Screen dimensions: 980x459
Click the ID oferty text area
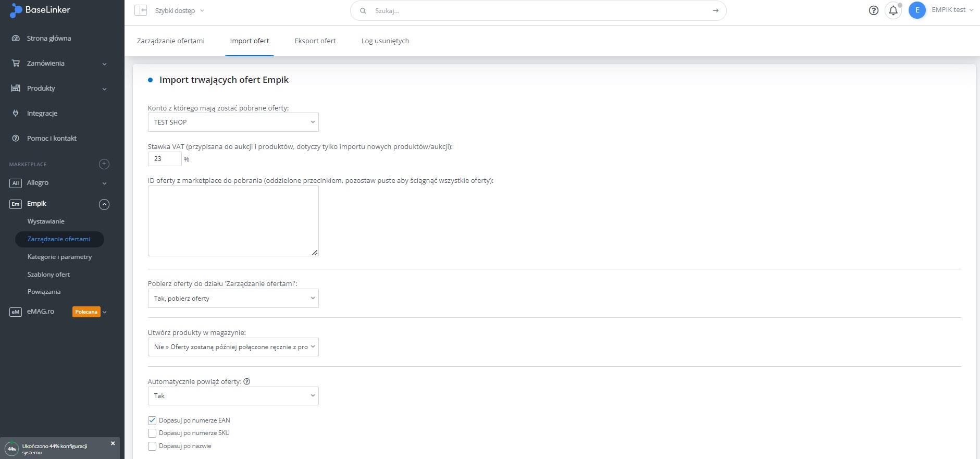[x=233, y=221]
